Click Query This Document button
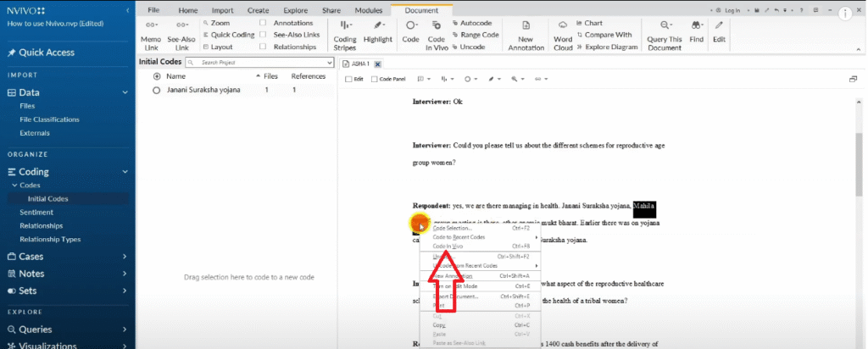 click(665, 36)
